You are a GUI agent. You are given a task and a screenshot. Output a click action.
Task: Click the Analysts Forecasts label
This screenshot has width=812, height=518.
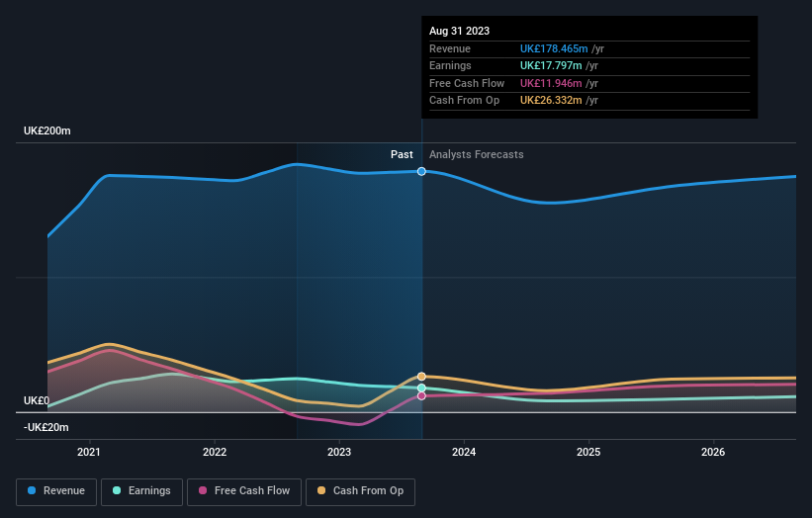477,154
